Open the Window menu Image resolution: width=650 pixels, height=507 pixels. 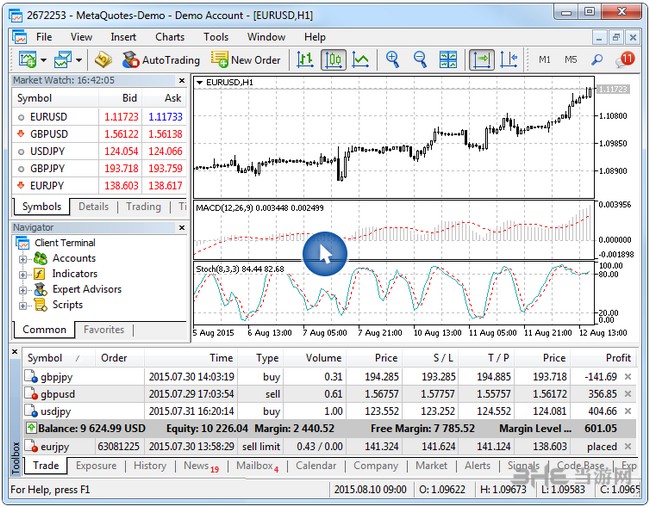point(266,37)
